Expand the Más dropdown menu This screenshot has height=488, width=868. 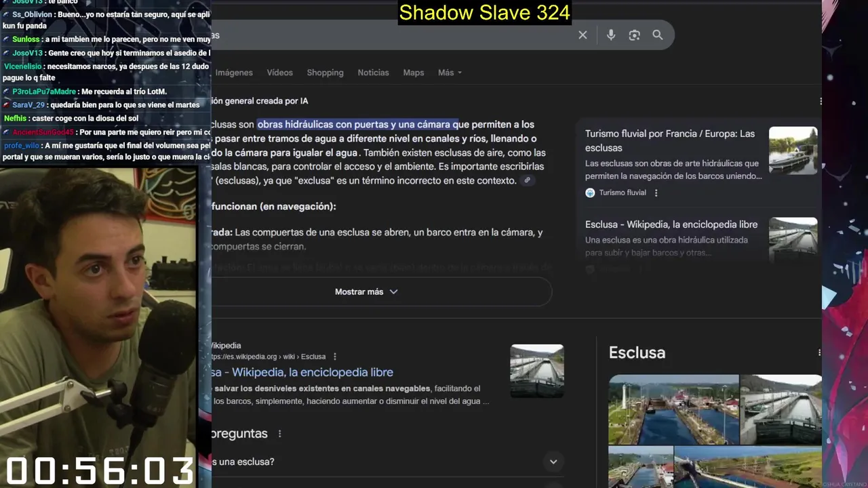(450, 73)
